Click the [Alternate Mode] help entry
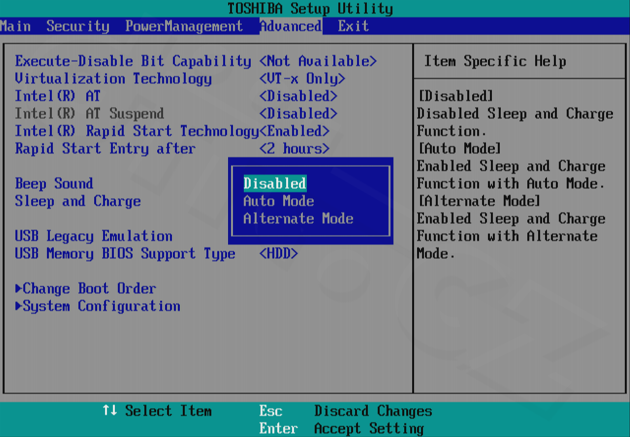630x437 pixels. coord(479,201)
